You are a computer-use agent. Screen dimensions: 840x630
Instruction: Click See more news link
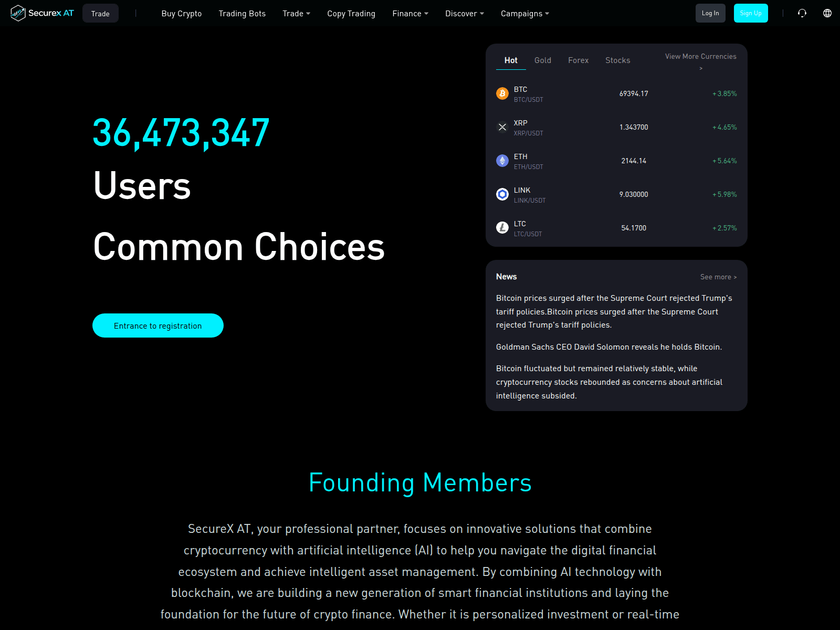tap(718, 277)
